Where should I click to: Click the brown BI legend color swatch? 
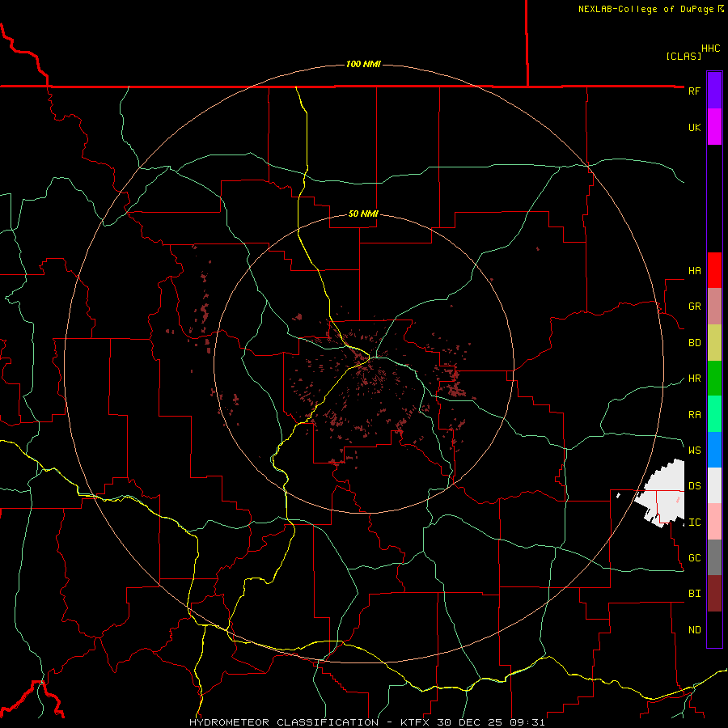[x=714, y=594]
